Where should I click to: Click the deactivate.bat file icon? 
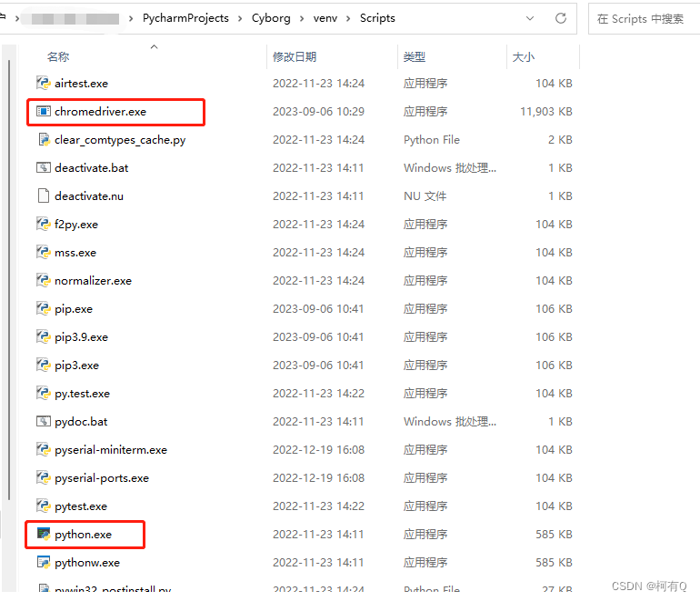(x=44, y=167)
